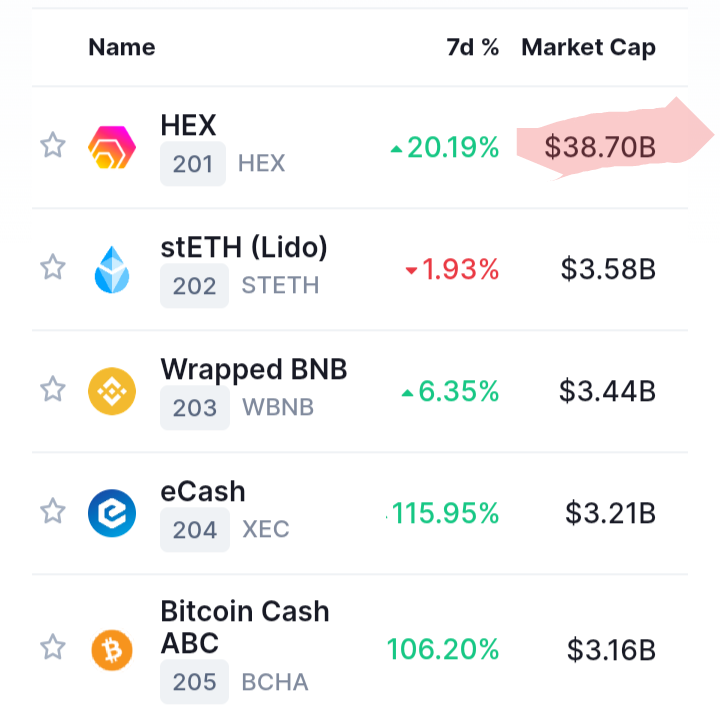The image size is (720, 721).
Task: Click the Bitcoin Cash ABC orange logo
Action: [x=112, y=650]
